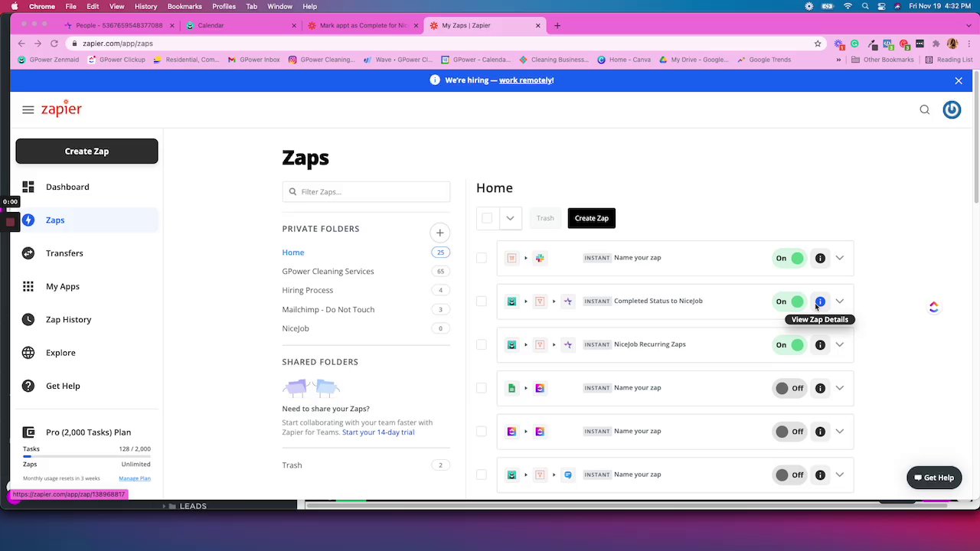The image size is (980, 551).
Task: Open search via magnifier icon
Action: coord(924,110)
